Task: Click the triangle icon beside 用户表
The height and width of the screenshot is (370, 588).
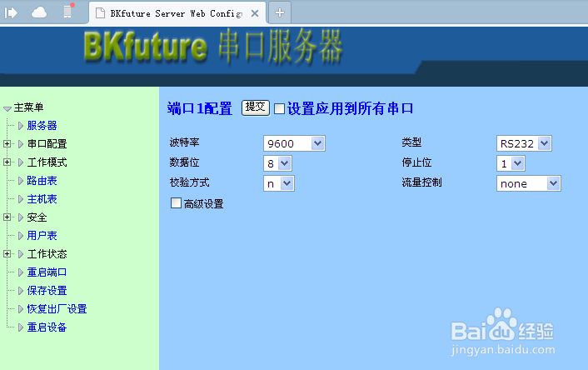Action: click(21, 236)
